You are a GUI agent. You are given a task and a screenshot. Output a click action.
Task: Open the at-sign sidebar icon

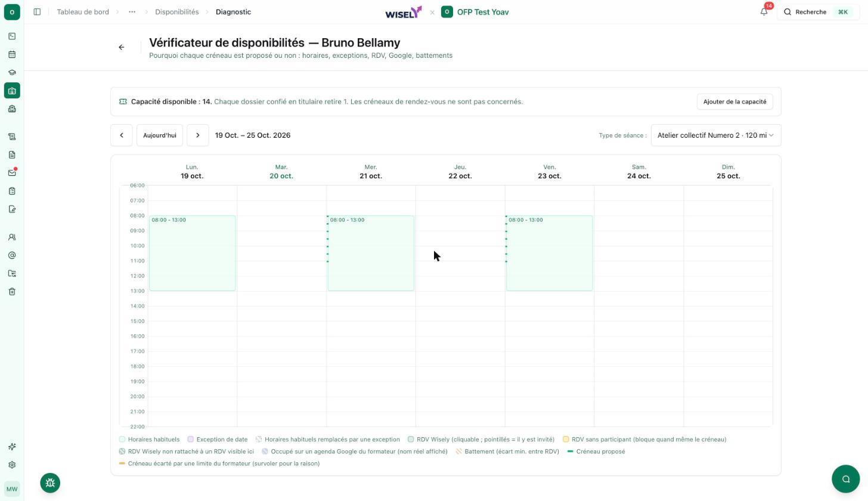click(x=12, y=255)
